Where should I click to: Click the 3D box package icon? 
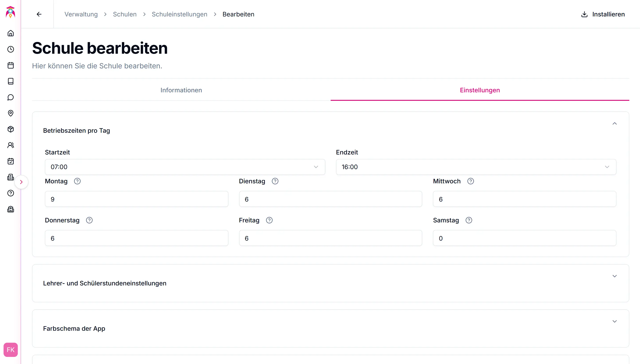pos(10,129)
